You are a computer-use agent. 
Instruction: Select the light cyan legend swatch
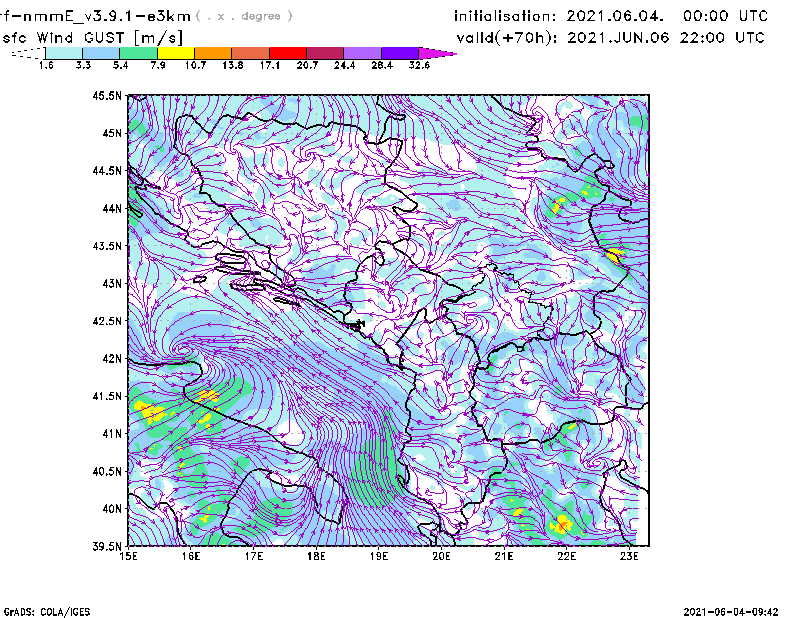(63, 52)
